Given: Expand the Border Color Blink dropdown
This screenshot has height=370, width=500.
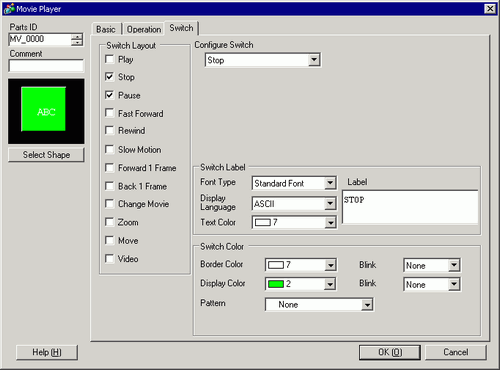Looking at the screenshot, I should click(432, 265).
